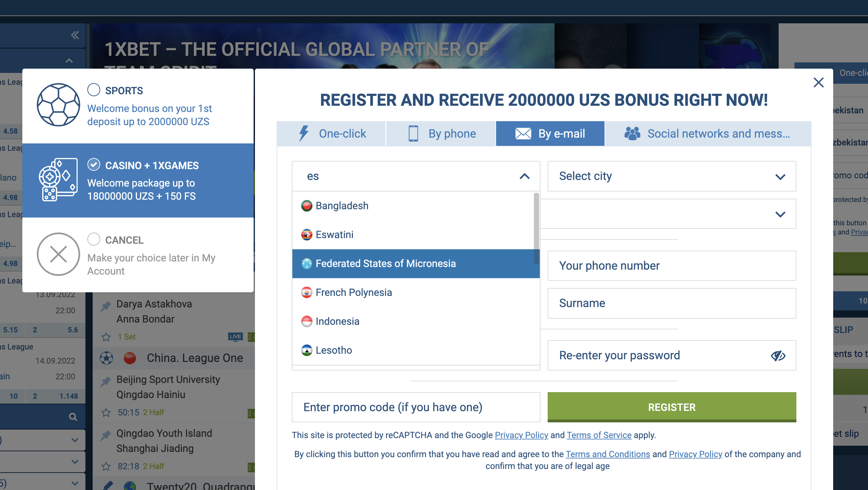This screenshot has width=868, height=490.
Task: Open the Select city dropdown
Action: point(671,176)
